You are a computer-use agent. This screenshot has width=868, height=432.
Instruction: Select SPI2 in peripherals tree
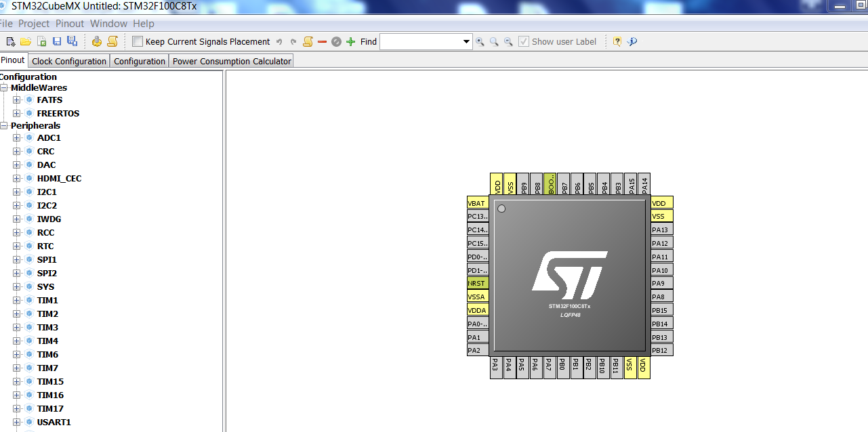point(47,273)
